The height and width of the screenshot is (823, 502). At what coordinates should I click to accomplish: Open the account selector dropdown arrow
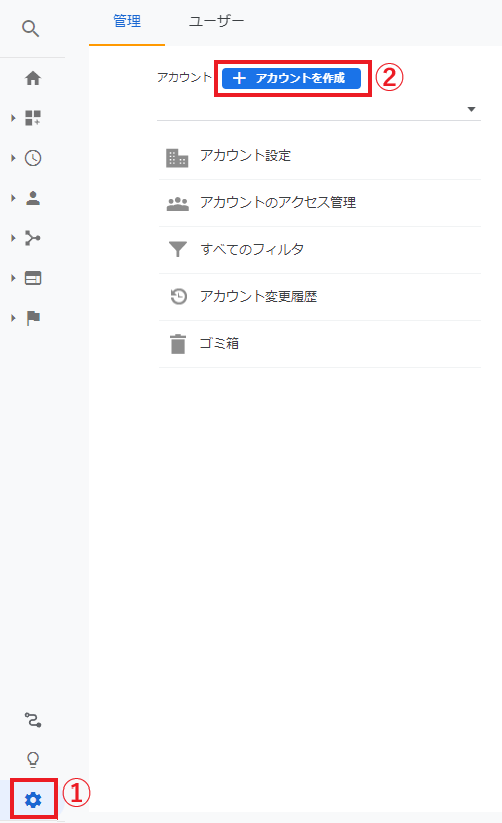(x=471, y=109)
